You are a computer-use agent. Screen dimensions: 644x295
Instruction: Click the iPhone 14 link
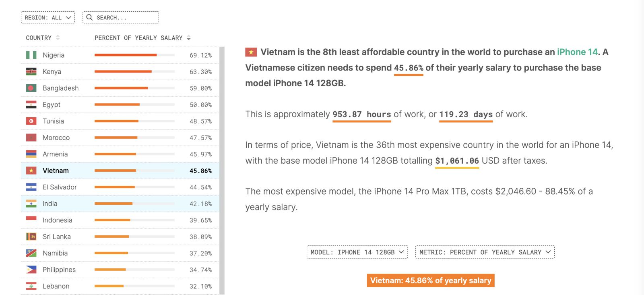pyautogui.click(x=576, y=52)
